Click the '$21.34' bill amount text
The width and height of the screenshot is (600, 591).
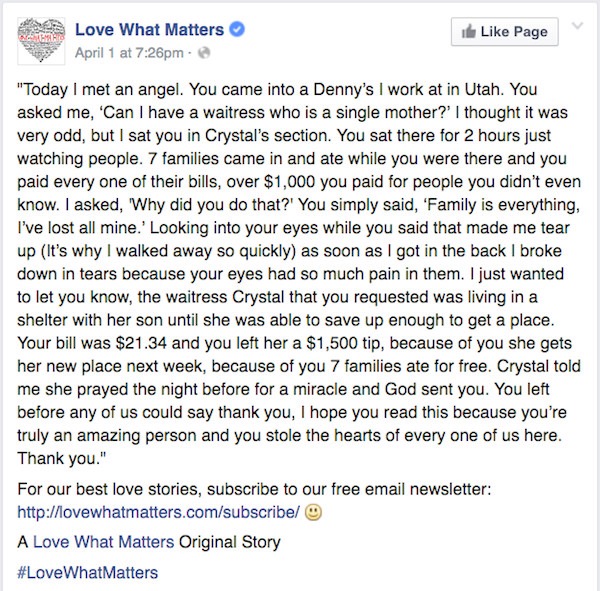141,343
